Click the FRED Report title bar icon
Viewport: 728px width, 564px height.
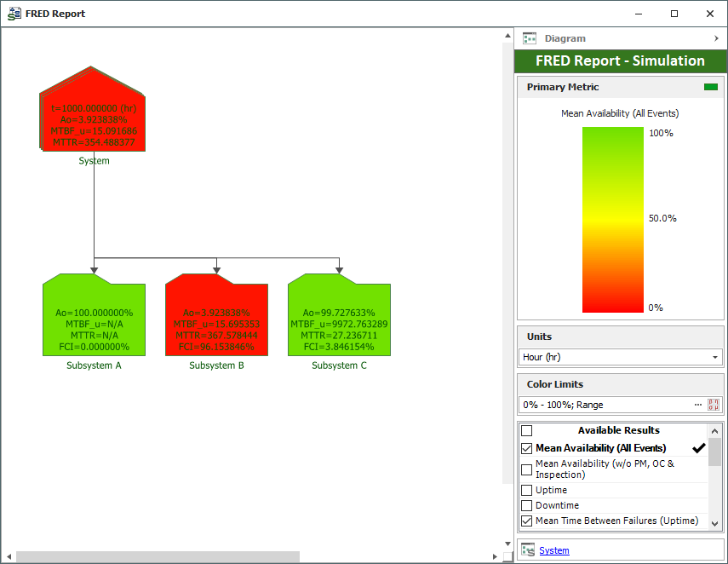click(x=14, y=14)
